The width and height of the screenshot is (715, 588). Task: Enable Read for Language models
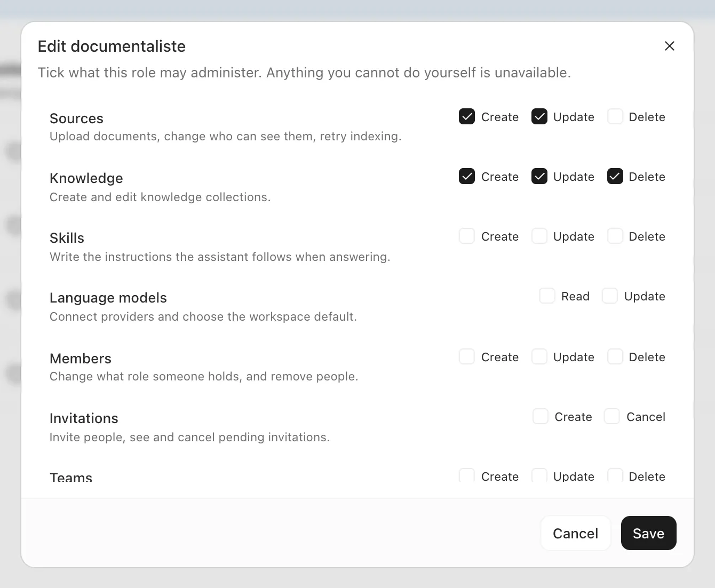[547, 296]
